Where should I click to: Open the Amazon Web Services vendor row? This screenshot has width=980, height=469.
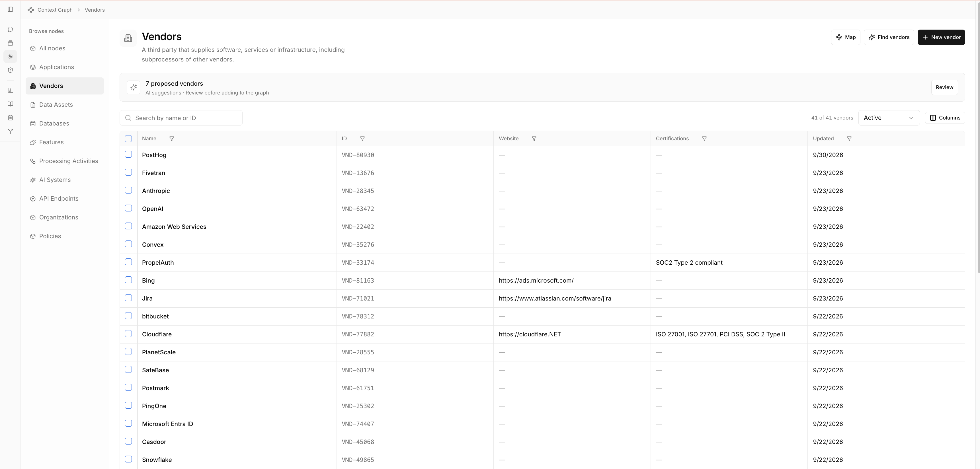click(542, 227)
